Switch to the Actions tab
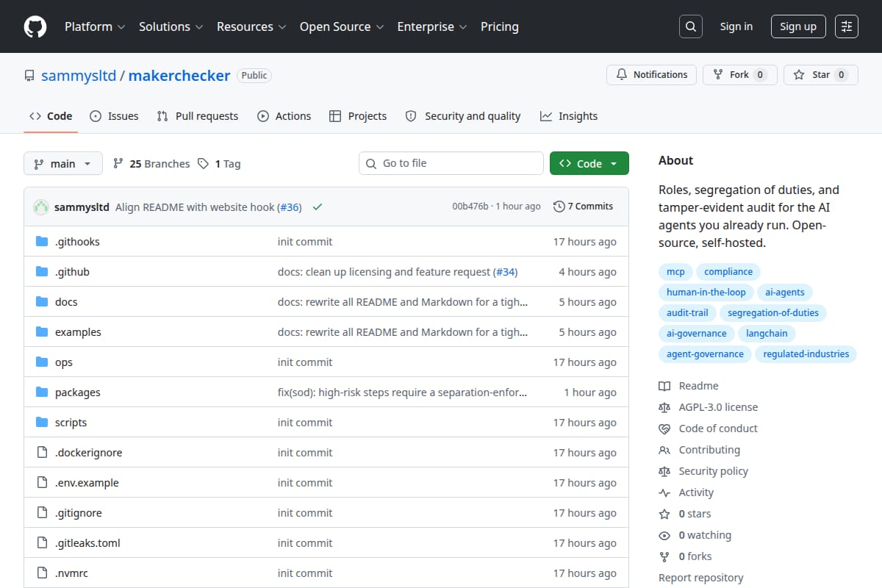 284,116
